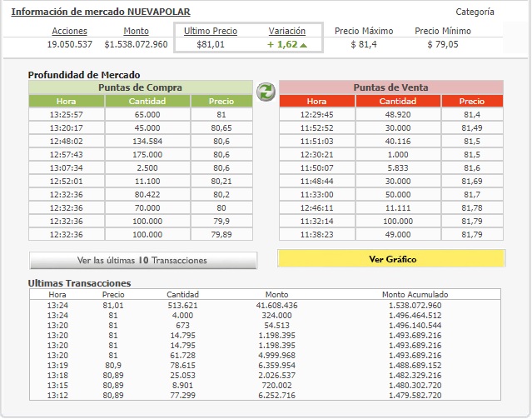Select sell quantity 49.000
532x419 pixels.
[398, 235]
